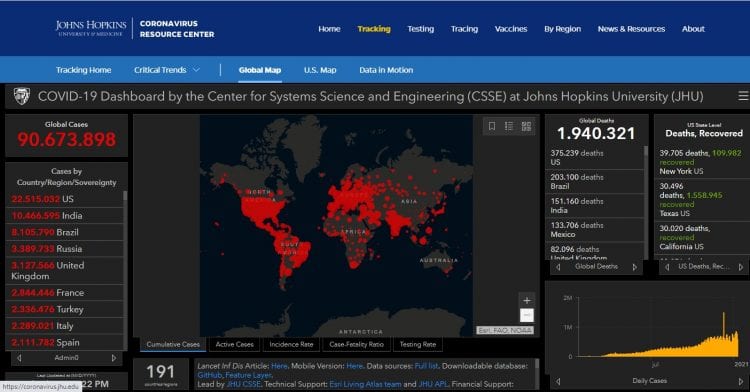
Task: Open the Tracking nav item
Action: 374,29
